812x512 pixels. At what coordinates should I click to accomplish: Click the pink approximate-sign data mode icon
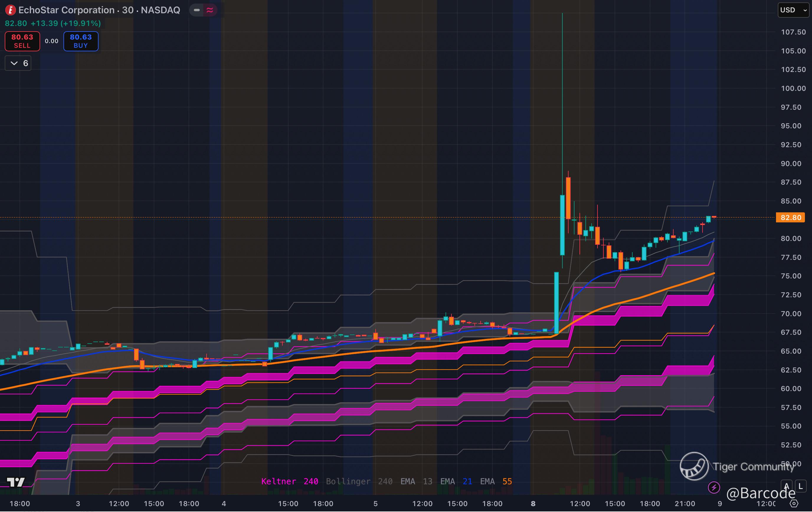click(210, 10)
